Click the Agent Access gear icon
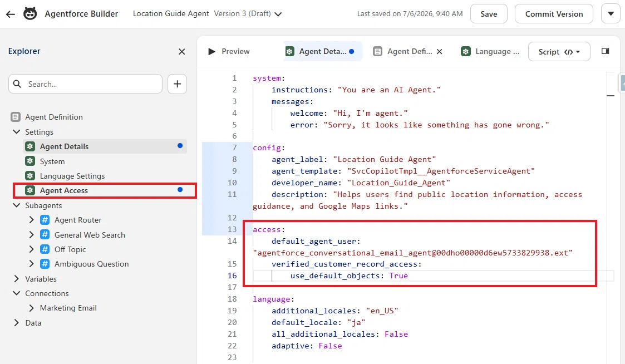Screen dimensions: 625x364 [30, 190]
